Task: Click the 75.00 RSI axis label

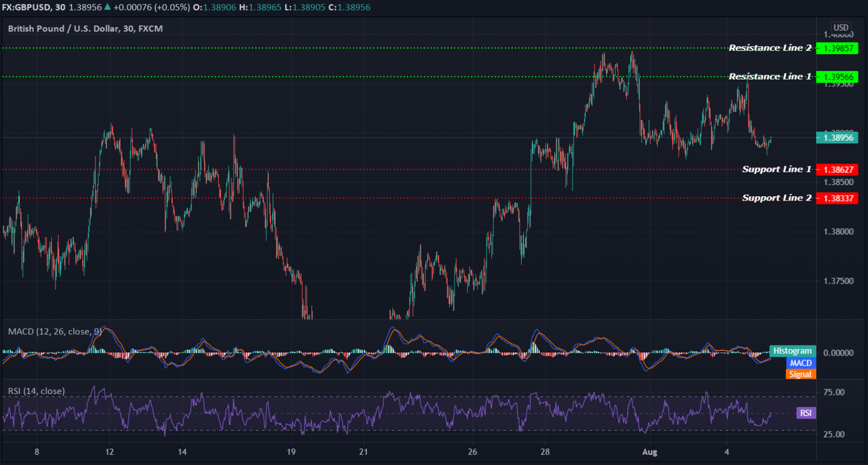Action: point(834,392)
